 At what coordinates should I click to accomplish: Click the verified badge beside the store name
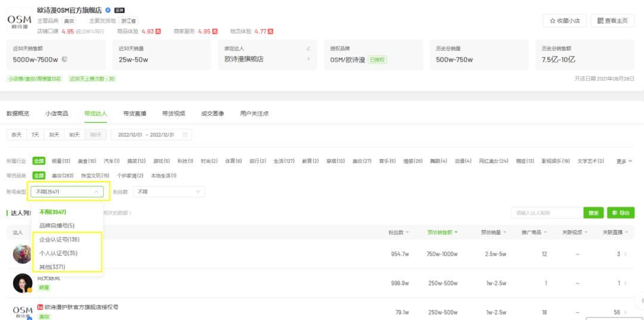(108, 10)
